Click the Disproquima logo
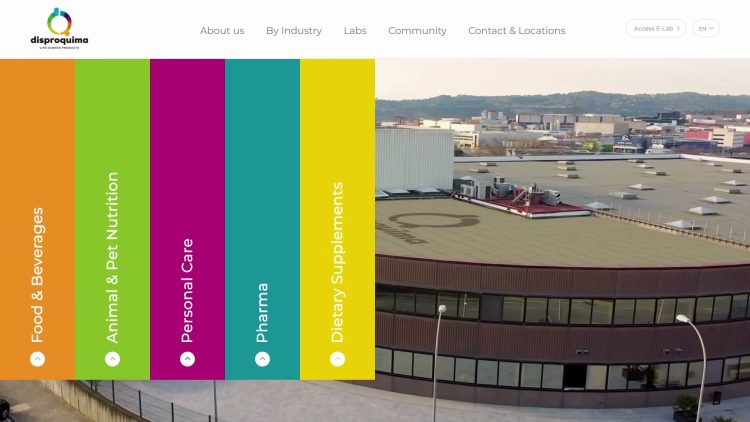This screenshot has width=750, height=422. [x=59, y=29]
